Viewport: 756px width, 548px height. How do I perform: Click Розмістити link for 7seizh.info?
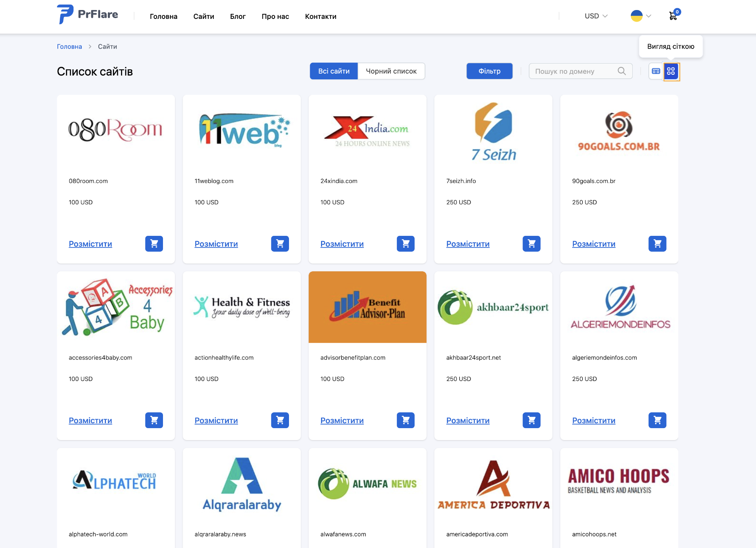pyautogui.click(x=468, y=244)
